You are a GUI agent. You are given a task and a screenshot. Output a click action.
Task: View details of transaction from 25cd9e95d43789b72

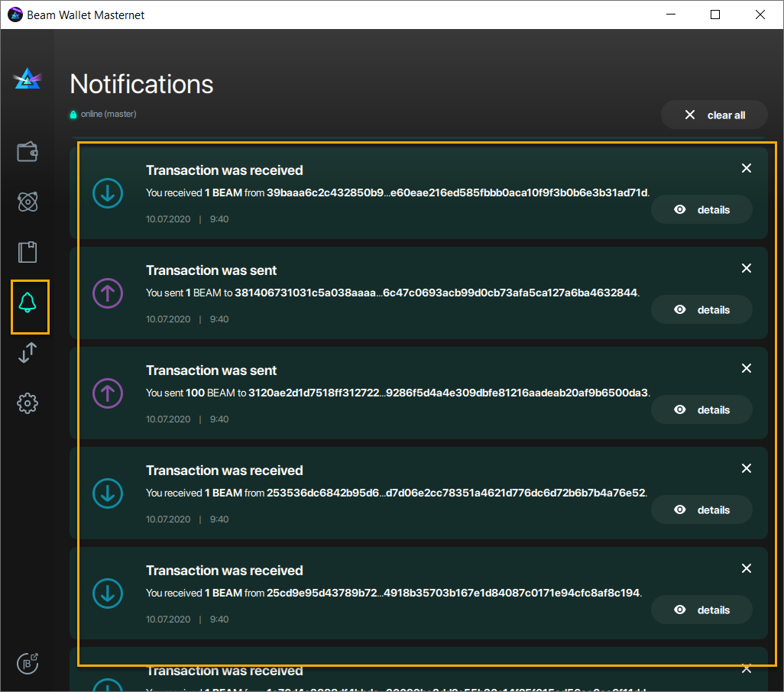(701, 610)
